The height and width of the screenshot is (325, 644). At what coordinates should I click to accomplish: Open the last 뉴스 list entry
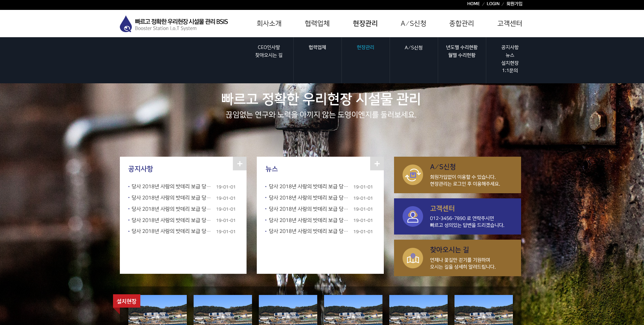coord(308,231)
